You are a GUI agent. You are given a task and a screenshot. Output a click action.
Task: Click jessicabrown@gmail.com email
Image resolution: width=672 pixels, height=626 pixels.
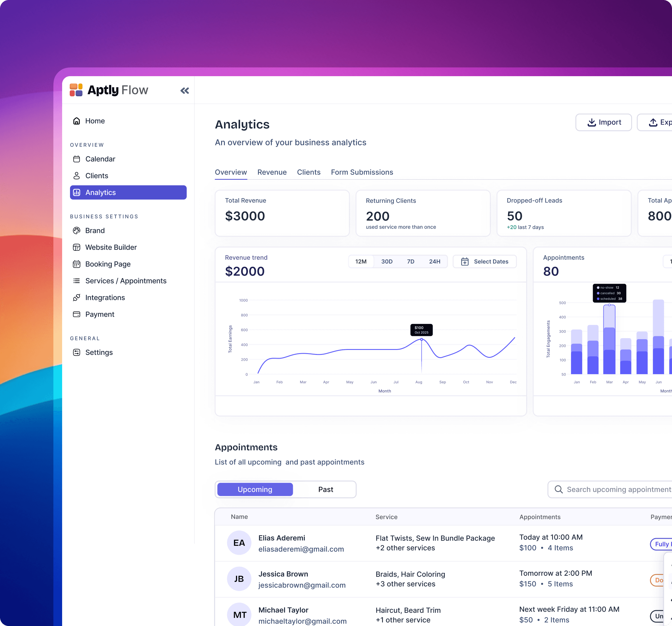click(x=302, y=585)
